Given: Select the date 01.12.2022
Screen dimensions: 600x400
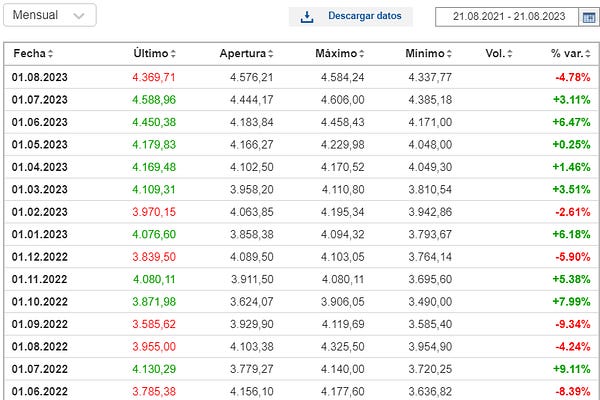Looking at the screenshot, I should tap(39, 257).
